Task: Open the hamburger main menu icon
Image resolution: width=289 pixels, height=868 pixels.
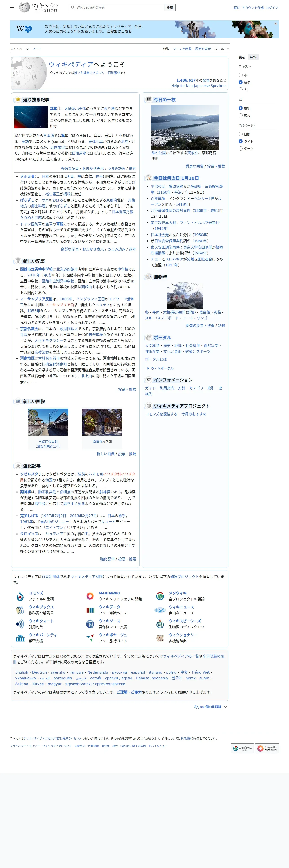Action: point(12,7)
